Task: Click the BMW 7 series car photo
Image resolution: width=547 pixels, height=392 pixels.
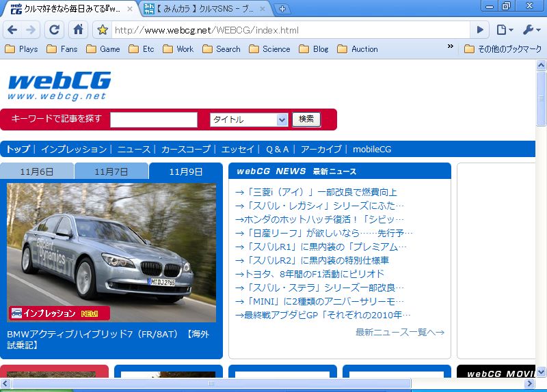Action: point(111,253)
